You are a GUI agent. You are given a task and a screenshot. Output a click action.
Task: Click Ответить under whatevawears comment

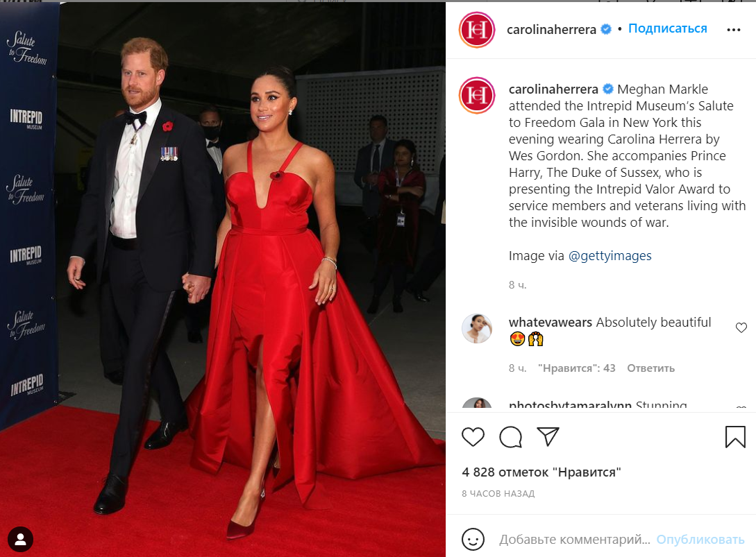650,368
